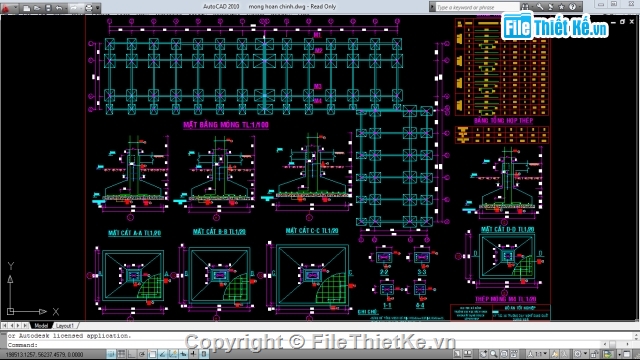Screen dimensions: 640x360
Task: Switch to the Layout1 tab
Action: coord(65,326)
